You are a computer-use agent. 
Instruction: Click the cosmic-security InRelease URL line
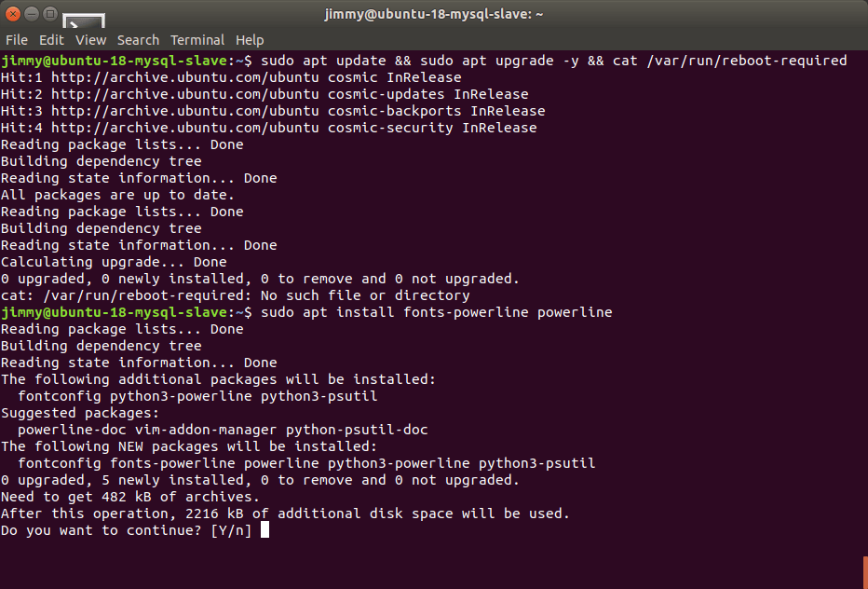[x=268, y=128]
